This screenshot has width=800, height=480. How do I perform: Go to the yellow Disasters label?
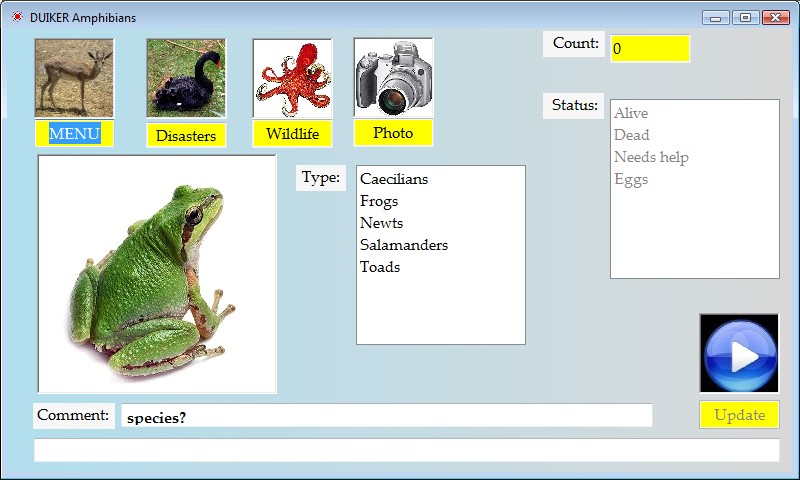point(186,136)
